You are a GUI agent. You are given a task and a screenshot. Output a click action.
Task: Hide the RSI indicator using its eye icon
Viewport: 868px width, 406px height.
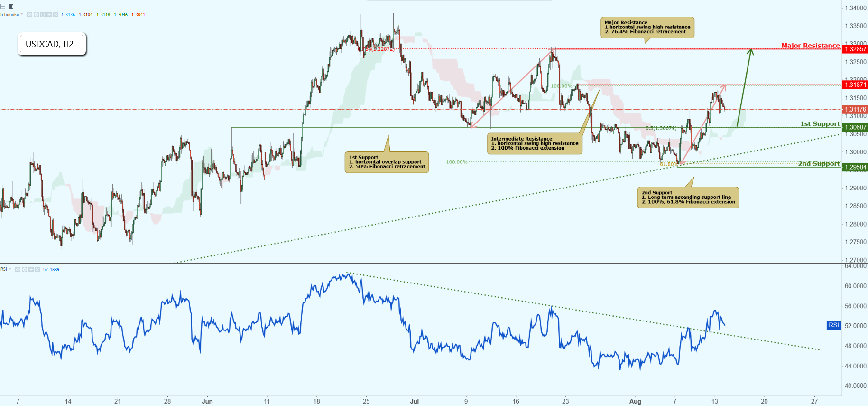click(18, 269)
